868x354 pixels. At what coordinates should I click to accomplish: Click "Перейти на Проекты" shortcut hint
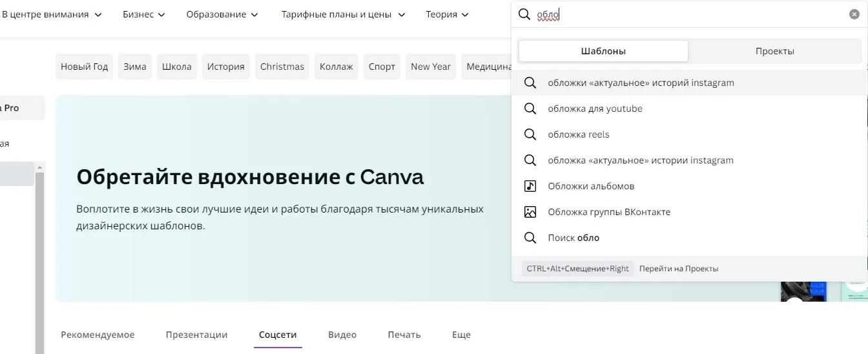coord(679,269)
